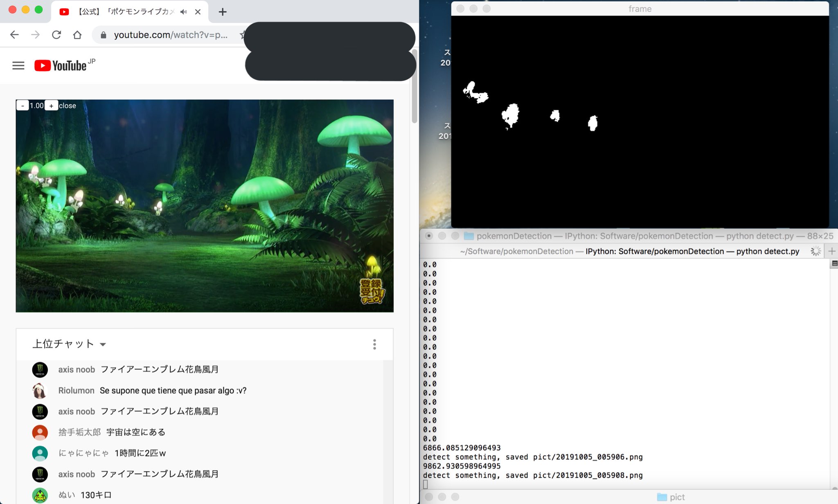Click the lock icon in address bar
Image resolution: width=838 pixels, height=504 pixels.
(x=104, y=35)
